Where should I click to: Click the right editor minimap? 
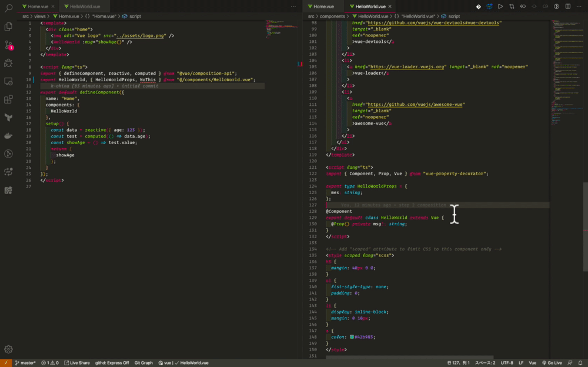pyautogui.click(x=566, y=71)
